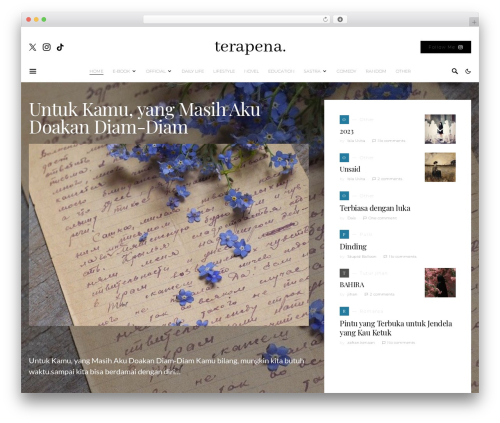Click the BAHIRA post thumbnail
Screen dimensions: 500x423
pyautogui.click(x=440, y=283)
